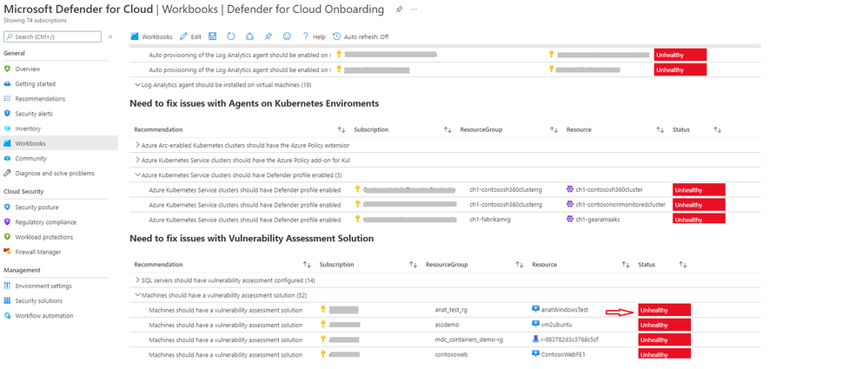This screenshot has height=369, width=868.
Task: Collapse sidebar with double chevron icon
Action: click(x=110, y=36)
